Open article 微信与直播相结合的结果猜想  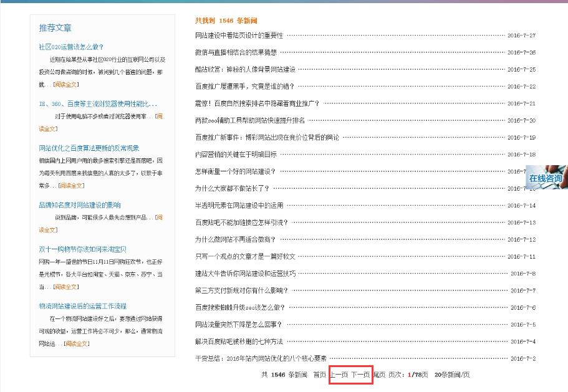point(235,53)
